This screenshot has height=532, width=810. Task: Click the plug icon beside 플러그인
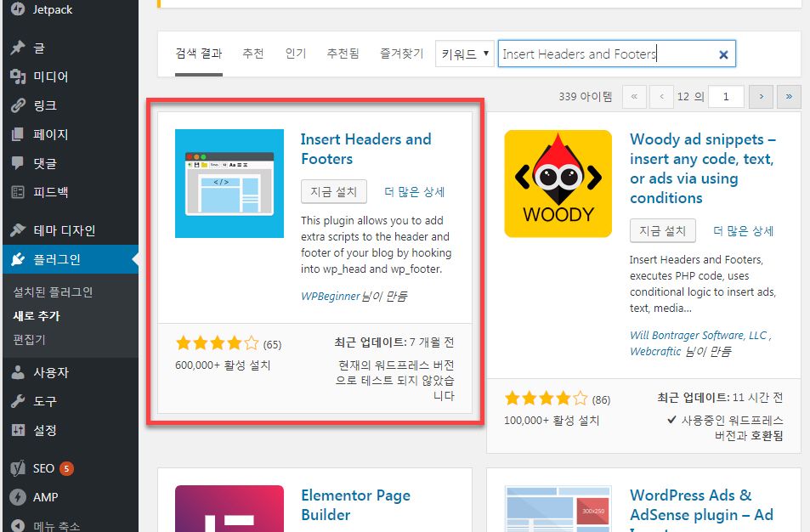[18, 259]
